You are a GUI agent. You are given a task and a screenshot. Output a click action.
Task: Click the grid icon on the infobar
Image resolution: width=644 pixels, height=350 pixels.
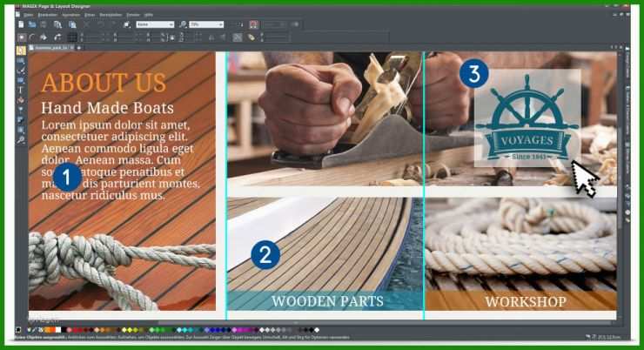72,37
